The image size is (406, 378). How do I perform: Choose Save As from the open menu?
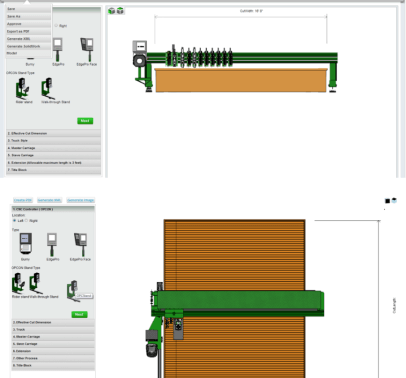28,16
